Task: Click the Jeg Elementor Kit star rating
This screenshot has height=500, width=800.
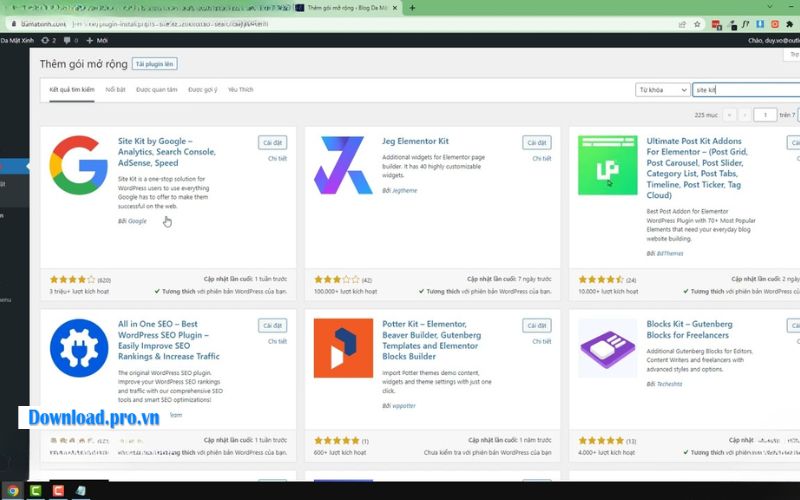Action: (337, 280)
